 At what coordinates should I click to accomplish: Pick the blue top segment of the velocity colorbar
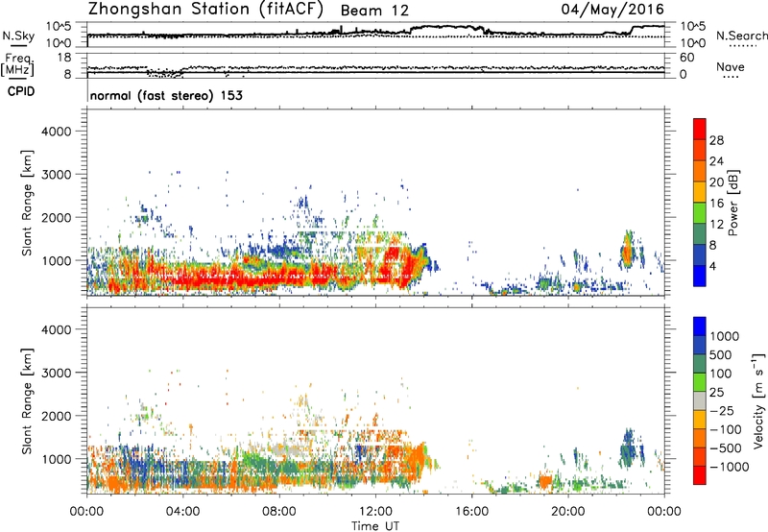tap(700, 326)
